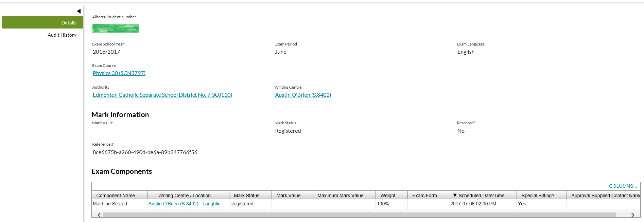Click the scroll left arrow in table

pyautogui.click(x=99, y=215)
